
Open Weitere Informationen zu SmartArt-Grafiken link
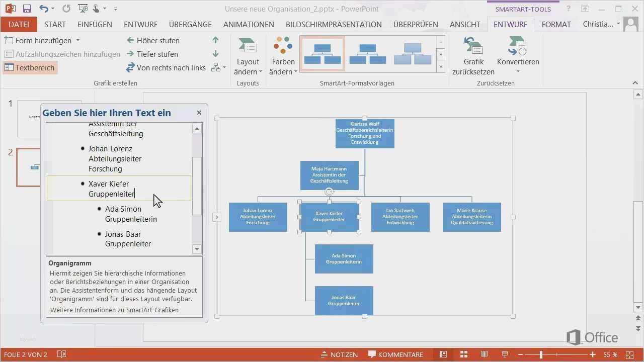114,310
